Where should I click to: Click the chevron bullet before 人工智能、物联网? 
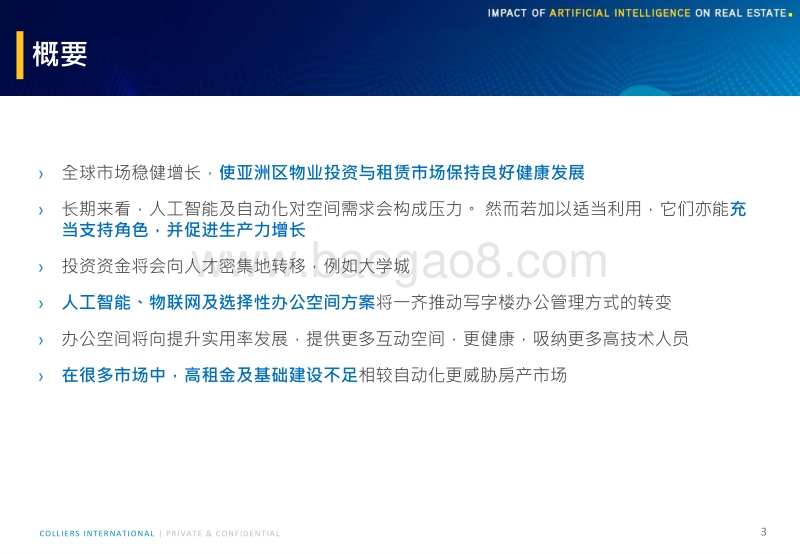tap(41, 304)
